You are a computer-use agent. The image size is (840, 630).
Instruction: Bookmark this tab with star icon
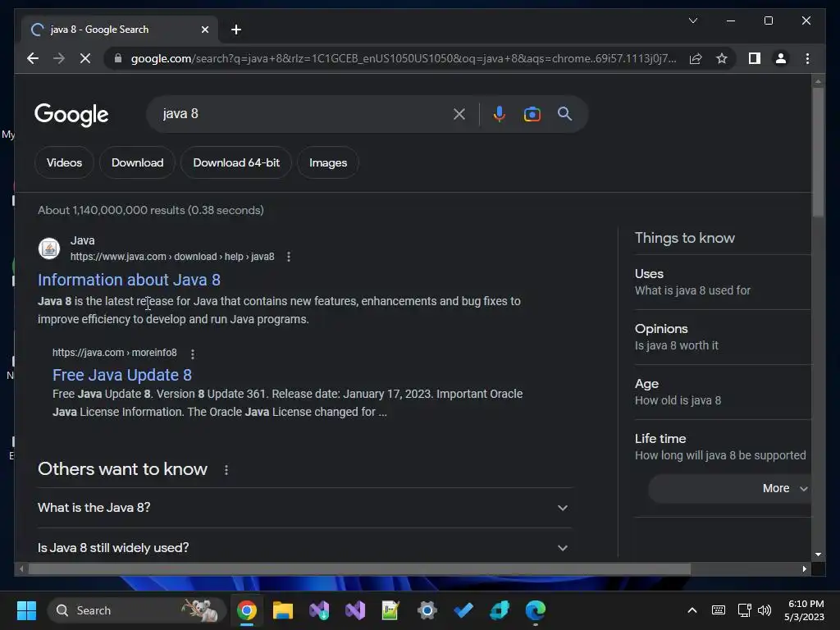pyautogui.click(x=722, y=58)
